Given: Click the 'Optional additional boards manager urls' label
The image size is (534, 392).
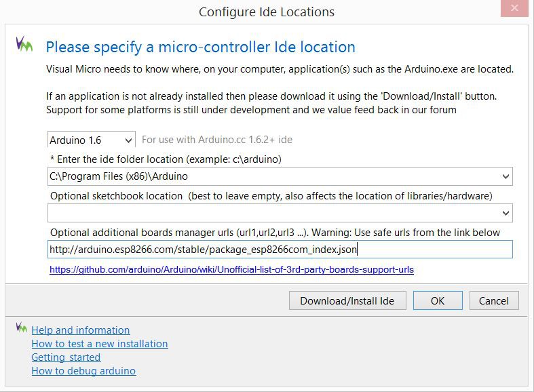Looking at the screenshot, I should click(275, 233).
